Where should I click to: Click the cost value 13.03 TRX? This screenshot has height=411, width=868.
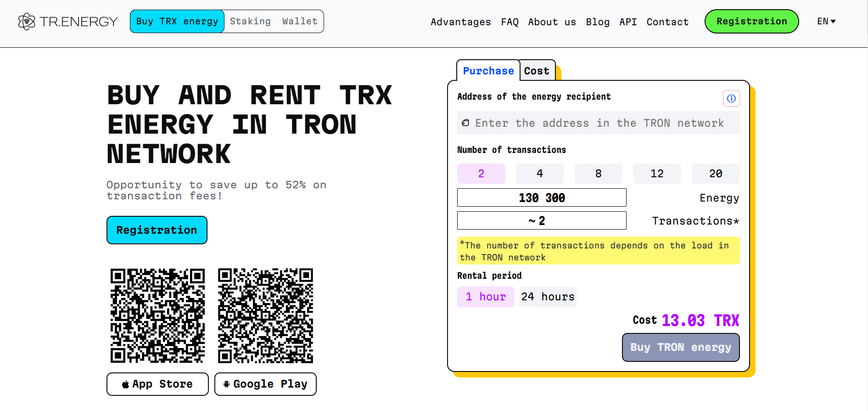click(700, 320)
